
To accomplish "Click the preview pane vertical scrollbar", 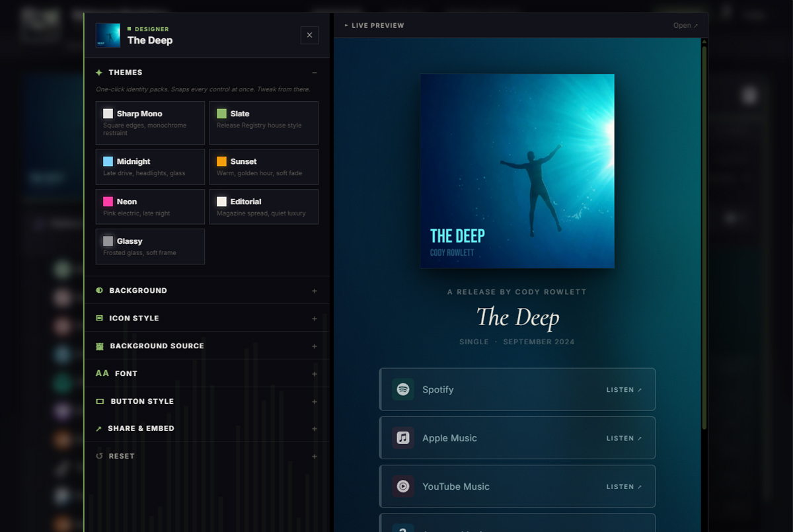I will [704, 238].
